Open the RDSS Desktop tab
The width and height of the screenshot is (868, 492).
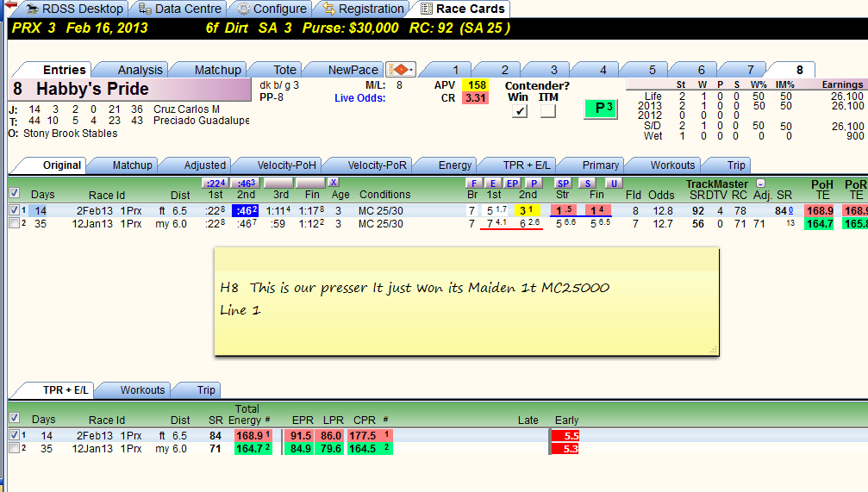[75, 9]
